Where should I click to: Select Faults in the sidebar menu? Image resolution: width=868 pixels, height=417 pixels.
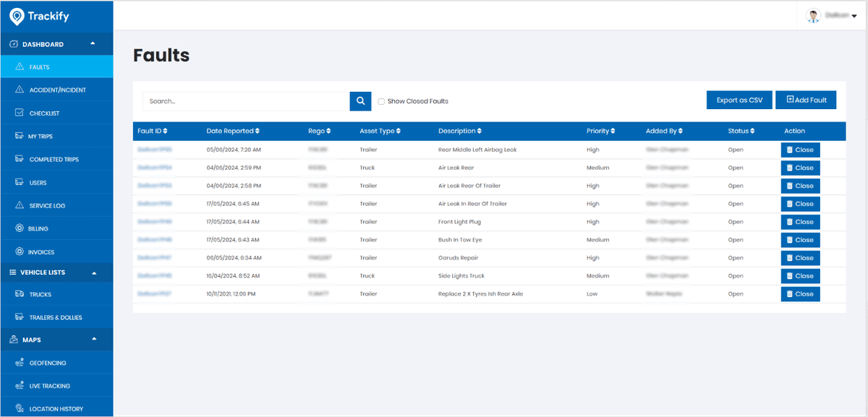pos(40,67)
